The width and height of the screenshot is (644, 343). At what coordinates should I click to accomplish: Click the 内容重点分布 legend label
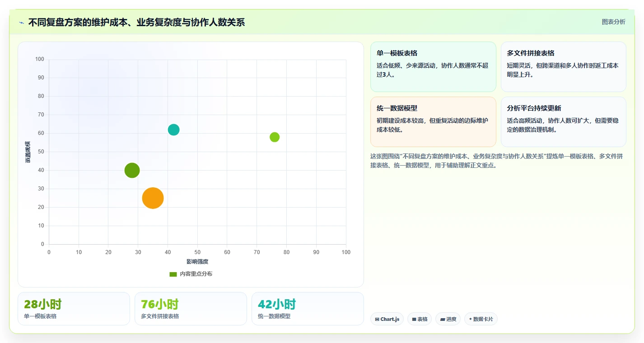pos(196,274)
